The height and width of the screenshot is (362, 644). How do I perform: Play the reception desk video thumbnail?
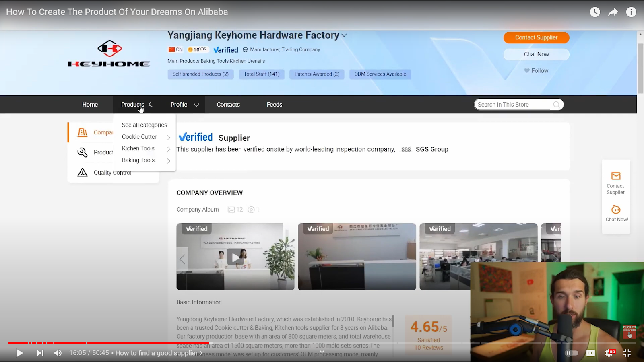pyautogui.click(x=235, y=257)
